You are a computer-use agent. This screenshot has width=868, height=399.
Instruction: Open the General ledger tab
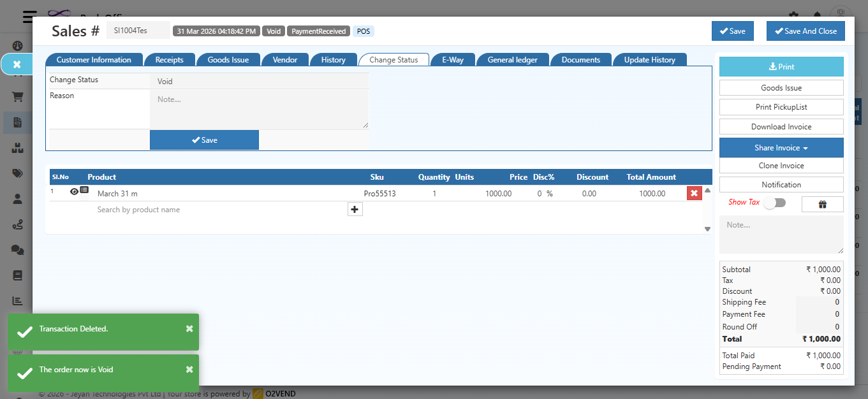(512, 60)
